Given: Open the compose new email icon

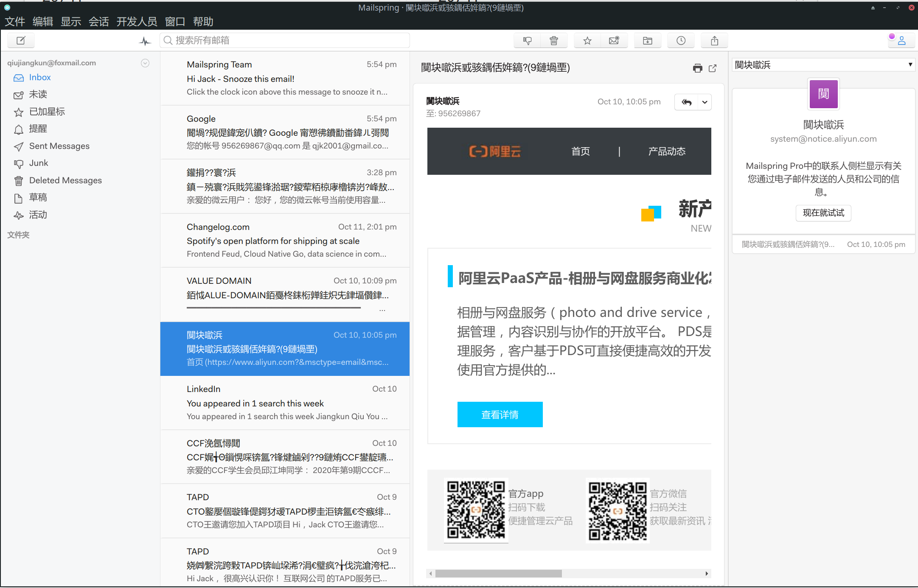Looking at the screenshot, I should [21, 40].
